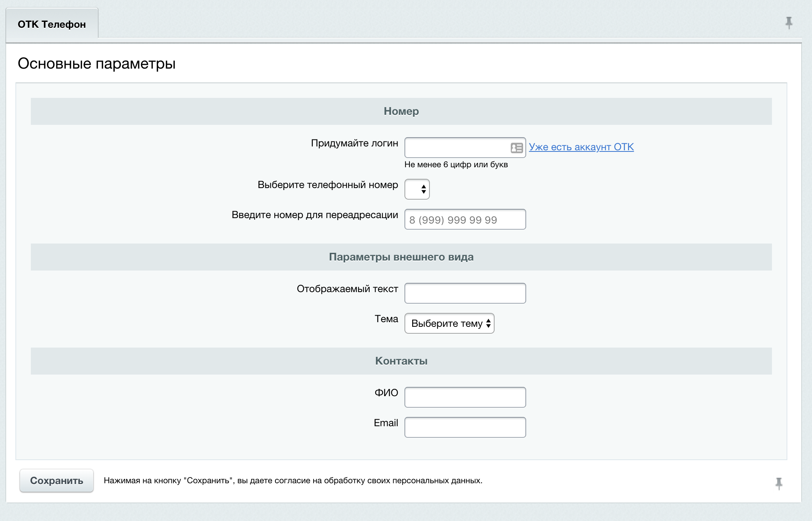Focus the Отображаемый текст input box
The width and height of the screenshot is (812, 521).
(465, 293)
